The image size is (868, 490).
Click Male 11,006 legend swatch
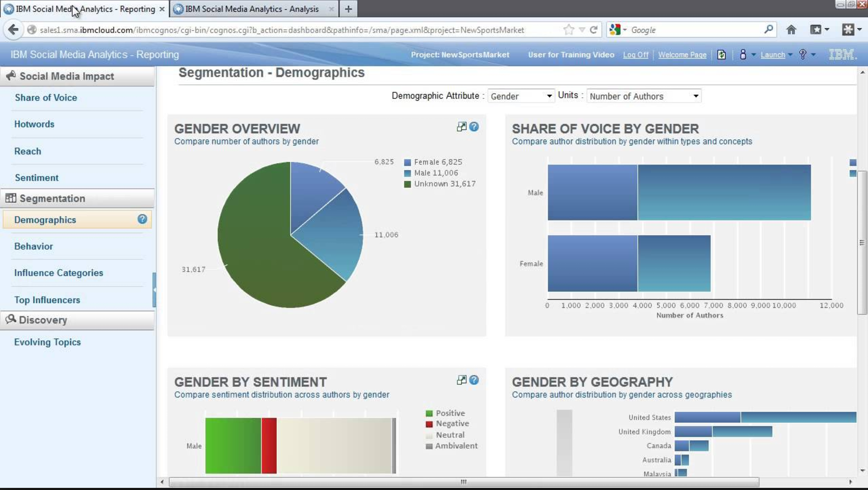408,173
